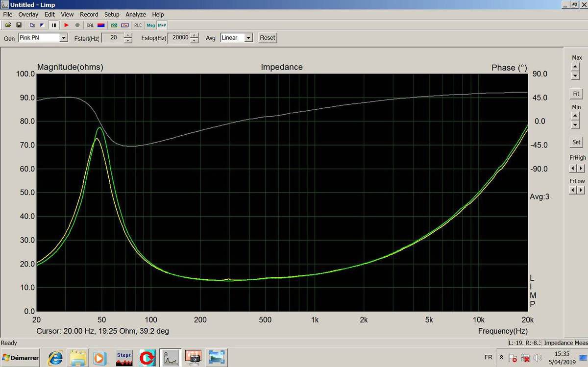The image size is (588, 367).
Task: Click the network tray icon with red X
Action: point(525,358)
